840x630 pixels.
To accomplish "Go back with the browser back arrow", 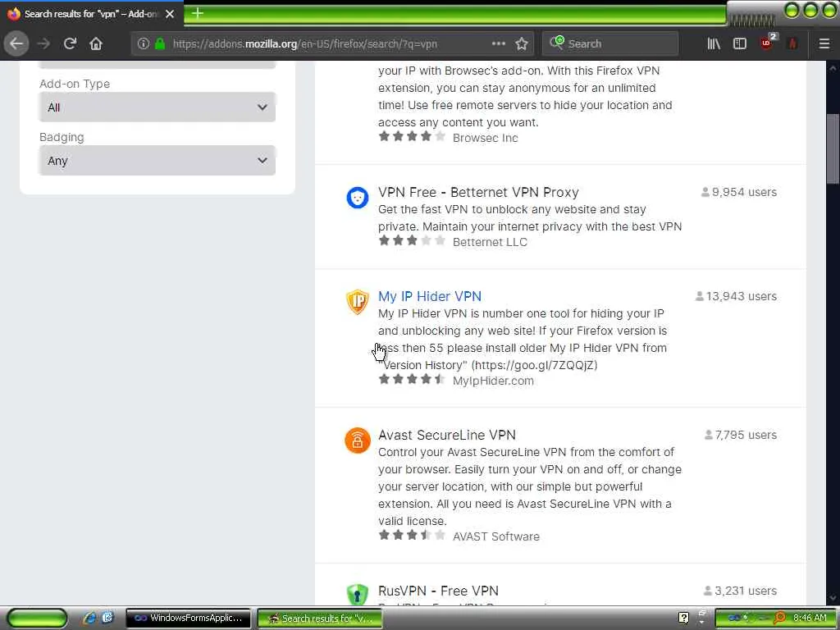I will (x=16, y=43).
